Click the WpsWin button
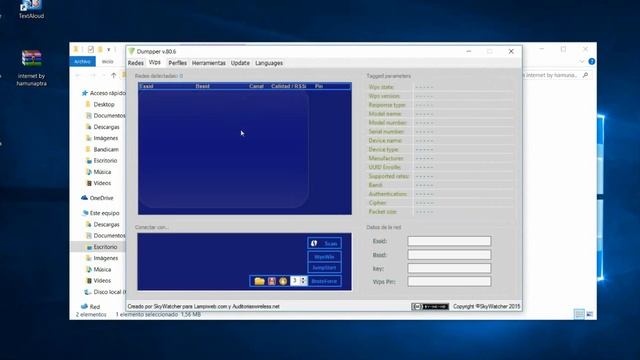Screen dimensions: 640x360 click(x=324, y=257)
